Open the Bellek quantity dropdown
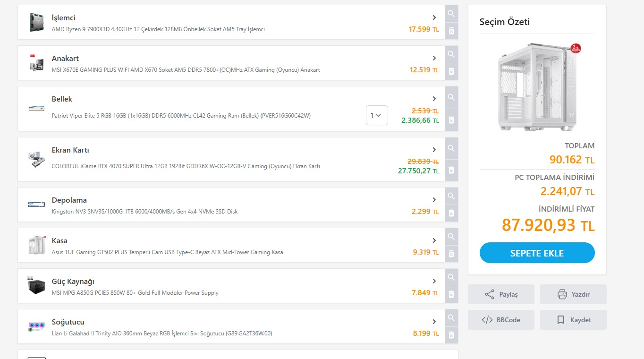644x359 pixels. 377,115
